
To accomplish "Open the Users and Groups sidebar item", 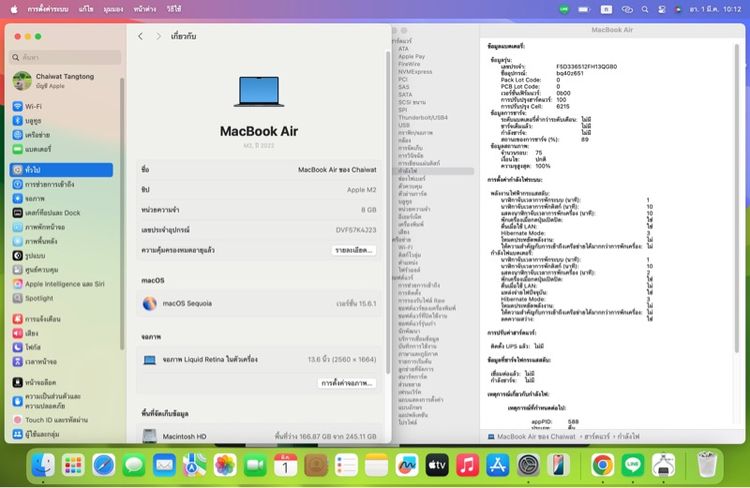I will coord(36,434).
